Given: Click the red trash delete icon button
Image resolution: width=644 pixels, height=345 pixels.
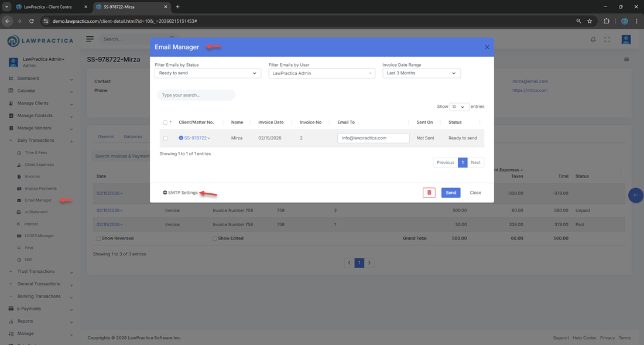Looking at the screenshot, I should pyautogui.click(x=429, y=193).
